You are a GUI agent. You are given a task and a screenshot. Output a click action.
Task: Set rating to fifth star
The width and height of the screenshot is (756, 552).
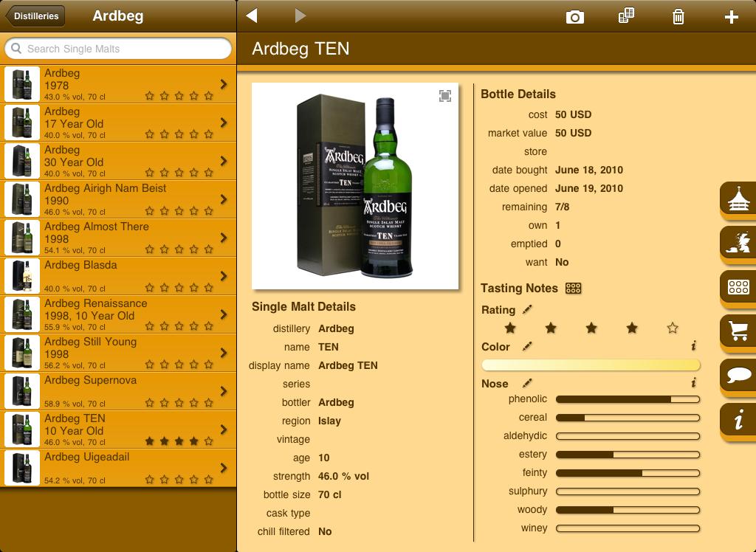(672, 328)
